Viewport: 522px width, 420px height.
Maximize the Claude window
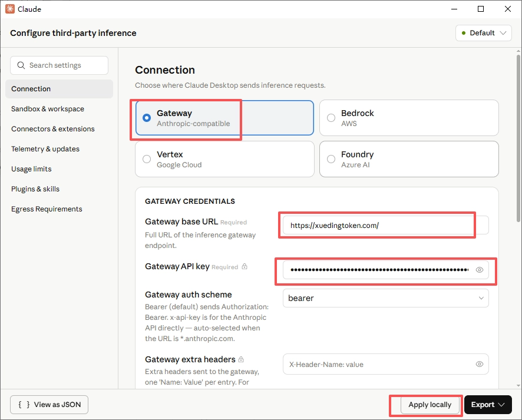click(481, 9)
